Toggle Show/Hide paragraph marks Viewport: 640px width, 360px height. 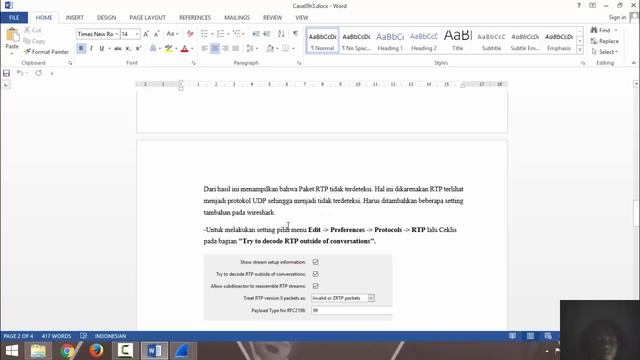[296, 34]
